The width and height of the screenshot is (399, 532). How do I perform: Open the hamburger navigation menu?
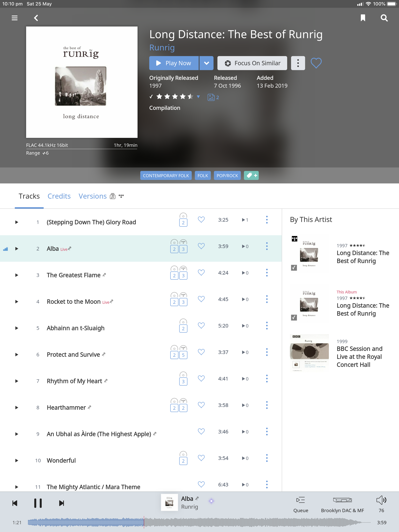(14, 18)
